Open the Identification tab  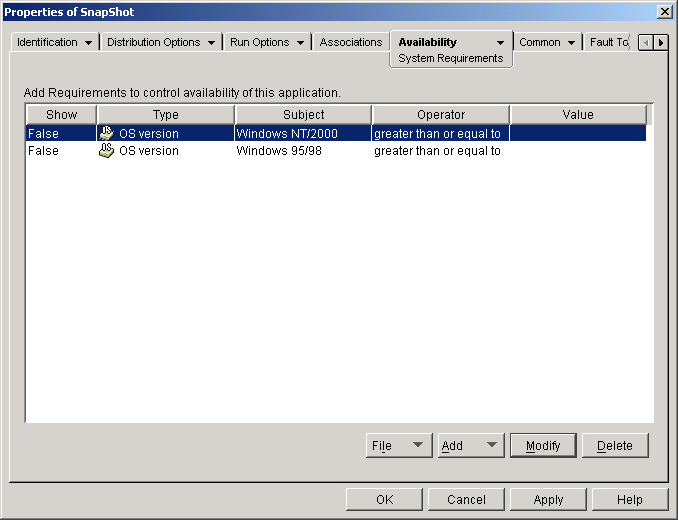click(x=47, y=42)
